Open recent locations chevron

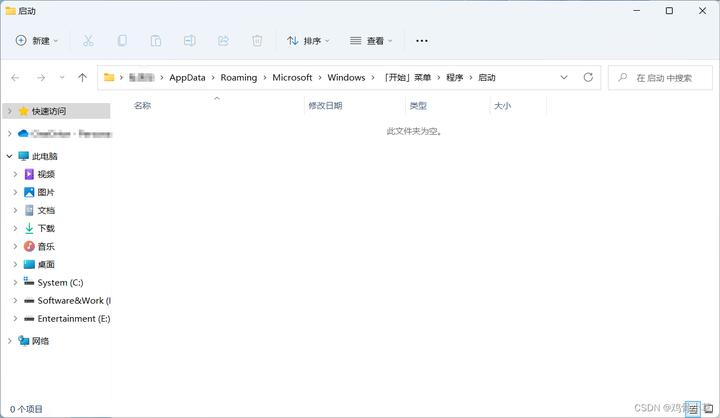pyautogui.click(x=62, y=78)
